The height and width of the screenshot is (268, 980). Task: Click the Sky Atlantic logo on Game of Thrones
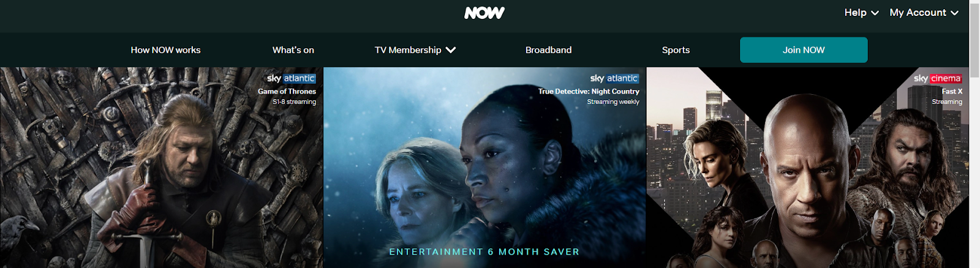[x=292, y=78]
